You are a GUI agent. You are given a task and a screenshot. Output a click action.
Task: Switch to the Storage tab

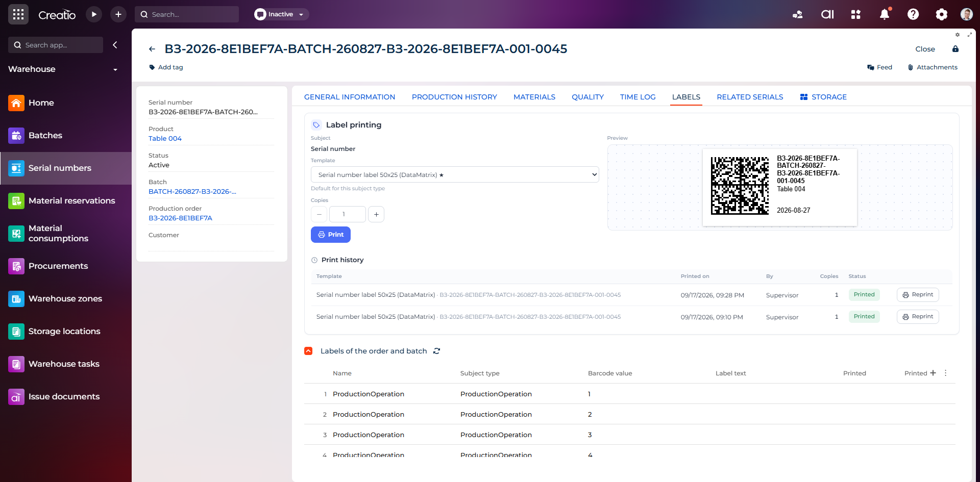(x=823, y=97)
